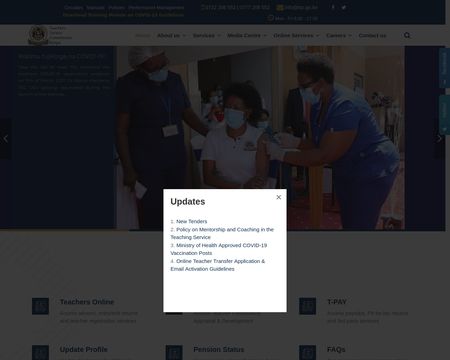This screenshot has width=450, height=360.
Task: Click the upper side tab on right edge
Action: pyautogui.click(x=444, y=68)
